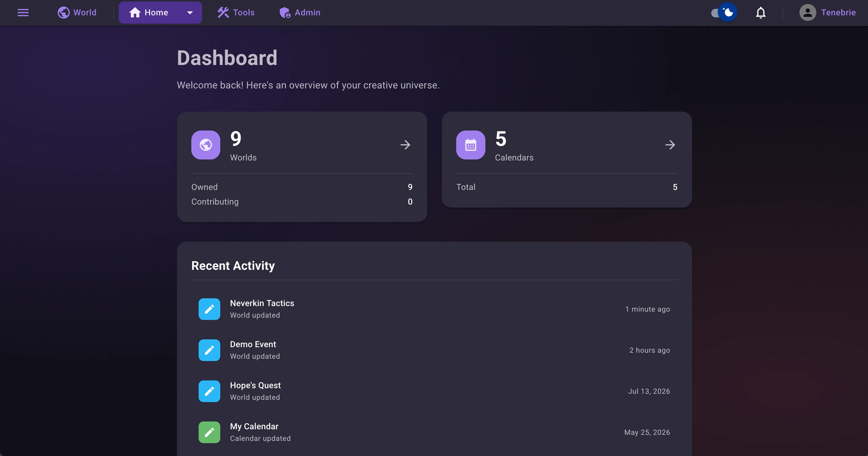
Task: Click the World globe icon in navbar
Action: point(63,12)
